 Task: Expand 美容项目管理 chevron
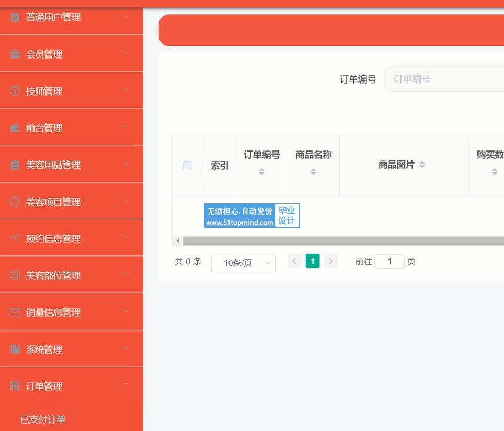coord(127,200)
